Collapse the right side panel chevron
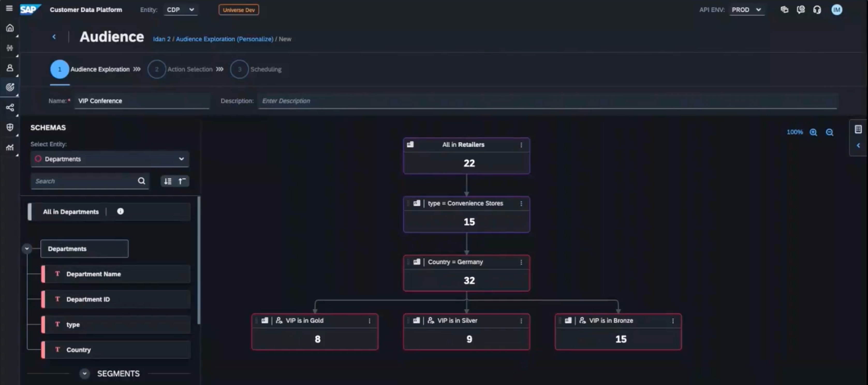Viewport: 868px width, 385px height. click(858, 145)
